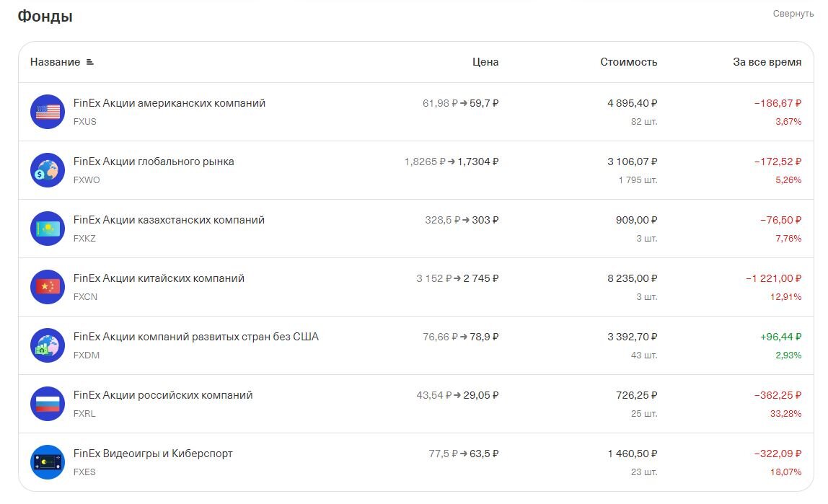Open FinEx Акции глобального рынка fund
The image size is (828, 504).
point(154,162)
